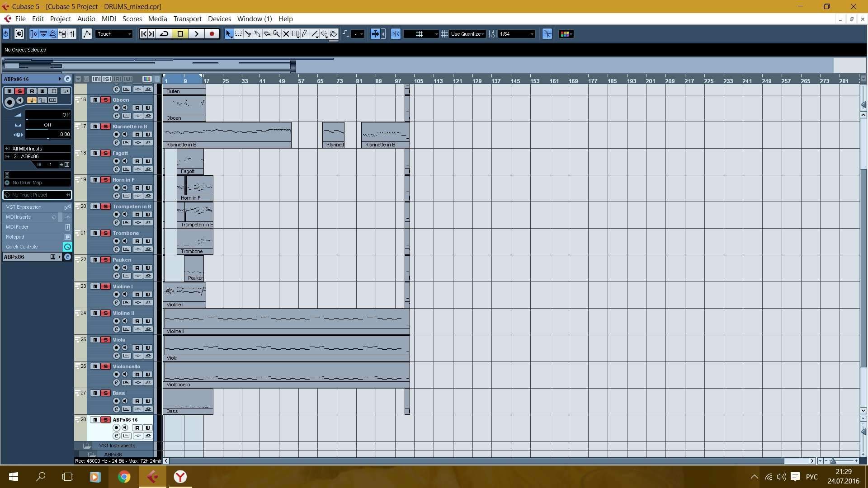This screenshot has height=488, width=868.
Task: Select the Glue tool
Action: tap(257, 34)
